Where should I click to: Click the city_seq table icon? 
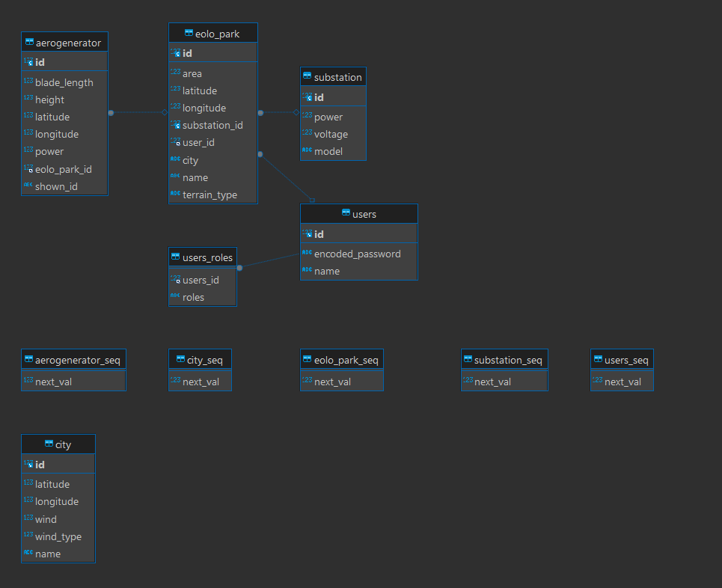[x=180, y=359]
